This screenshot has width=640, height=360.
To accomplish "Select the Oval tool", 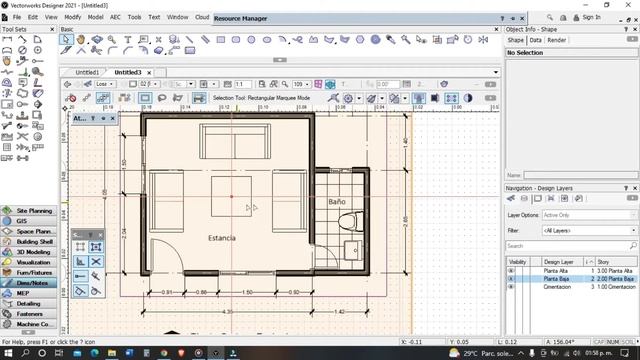I will tap(267, 40).
